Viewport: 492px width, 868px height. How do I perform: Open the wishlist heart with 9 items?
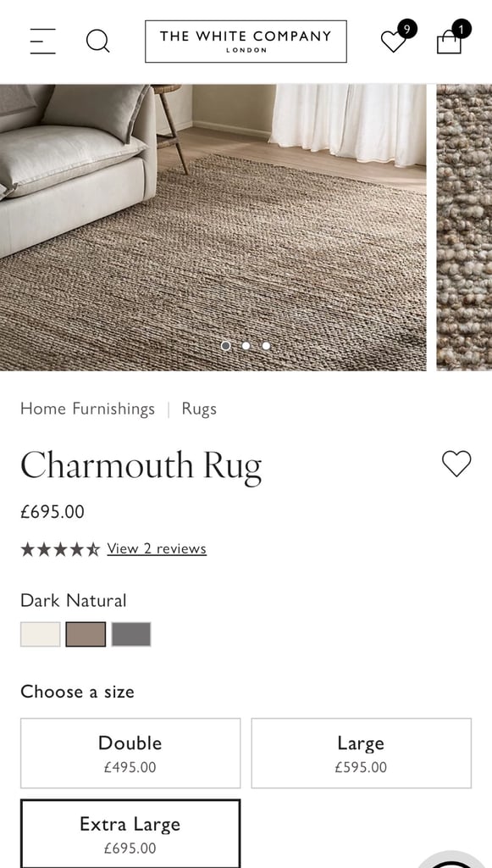(398, 36)
